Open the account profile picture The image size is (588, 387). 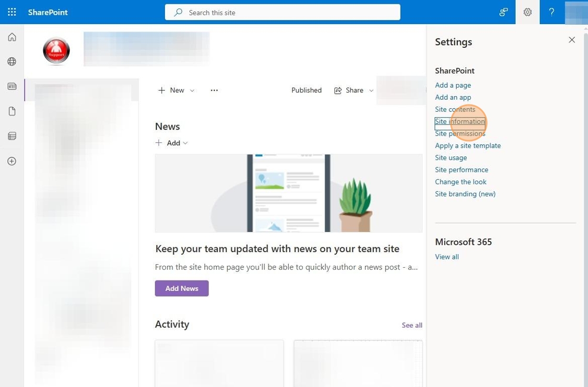tap(576, 12)
